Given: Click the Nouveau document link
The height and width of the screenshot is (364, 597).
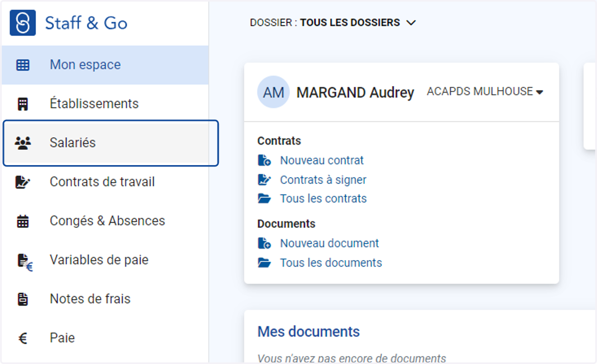Looking at the screenshot, I should click(329, 243).
